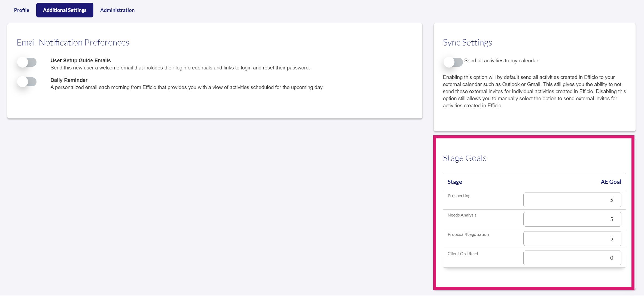Enable the Daily Reminder switch
Screen dimensions: 644x302
coord(27,82)
